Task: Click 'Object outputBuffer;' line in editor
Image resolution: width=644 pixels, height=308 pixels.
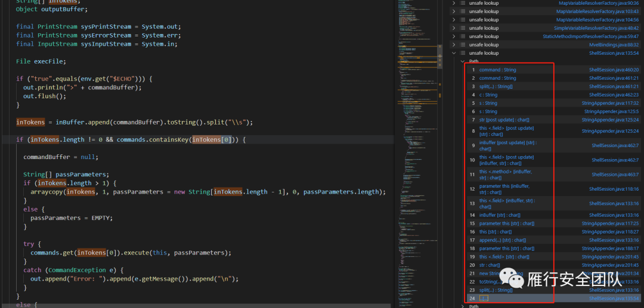Action: click(x=52, y=9)
